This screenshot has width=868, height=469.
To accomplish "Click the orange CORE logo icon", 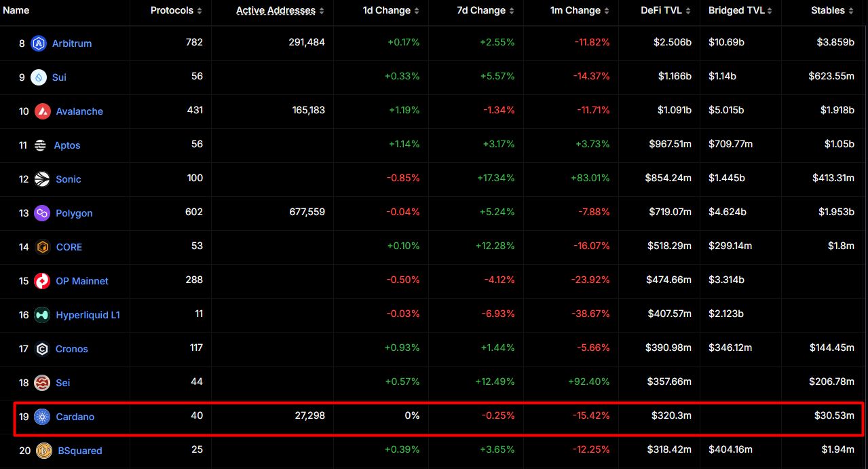I will [42, 247].
